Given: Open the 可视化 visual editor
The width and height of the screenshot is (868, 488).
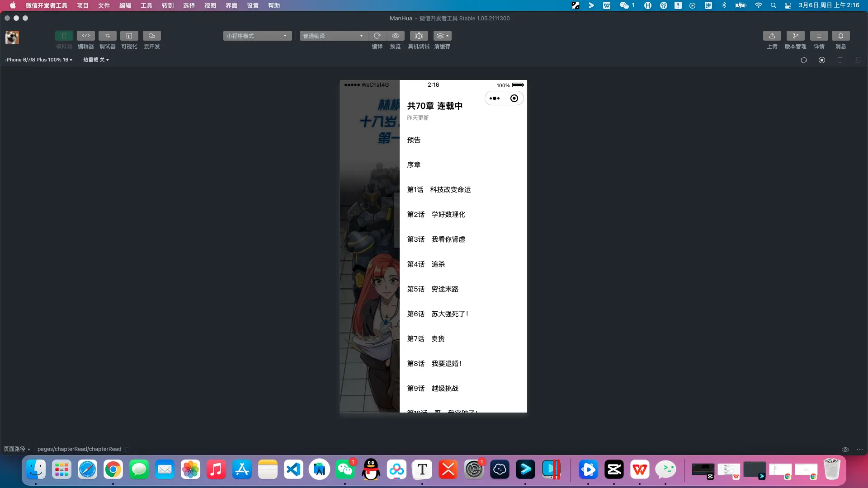Looking at the screenshot, I should pos(129,40).
